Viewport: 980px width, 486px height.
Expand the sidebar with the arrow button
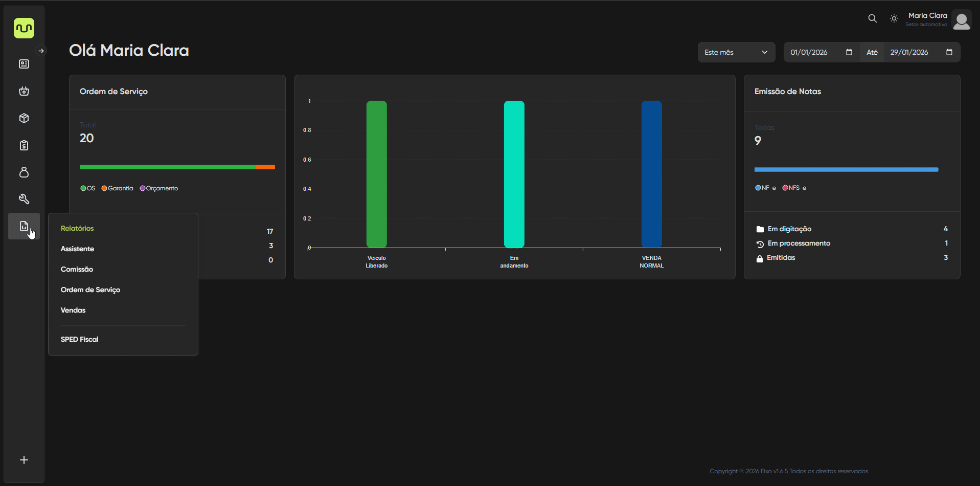(41, 51)
